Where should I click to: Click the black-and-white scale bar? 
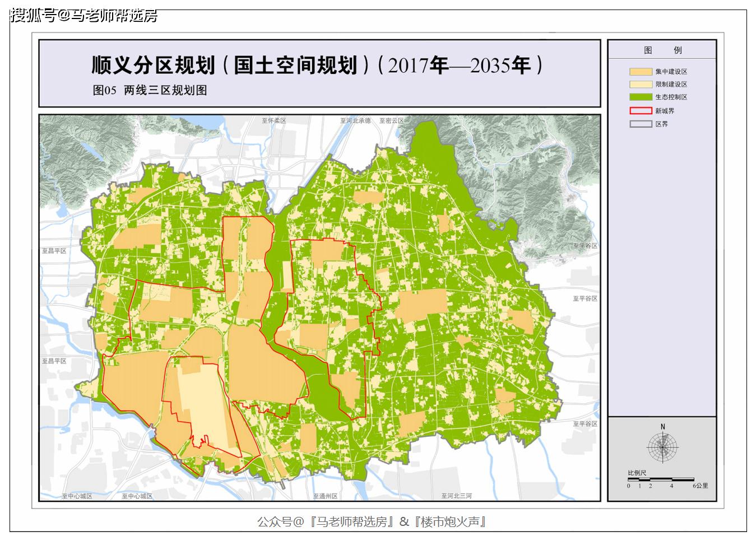661,479
